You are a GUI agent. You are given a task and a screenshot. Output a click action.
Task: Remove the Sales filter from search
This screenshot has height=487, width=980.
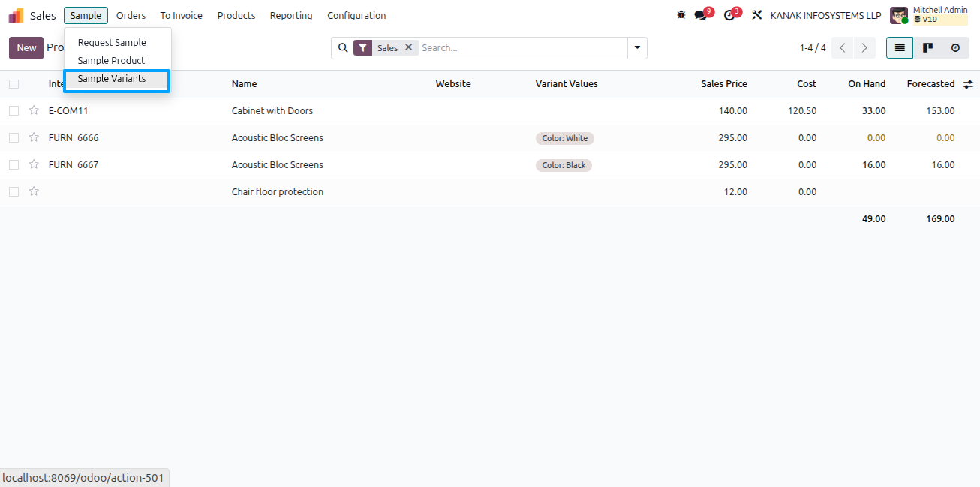408,47
